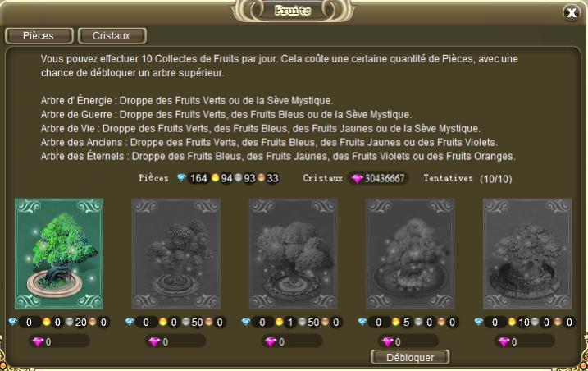Viewport: 588px width, 371px height.
Task: Click the gold coin icon beside 94
Action: click(x=215, y=177)
